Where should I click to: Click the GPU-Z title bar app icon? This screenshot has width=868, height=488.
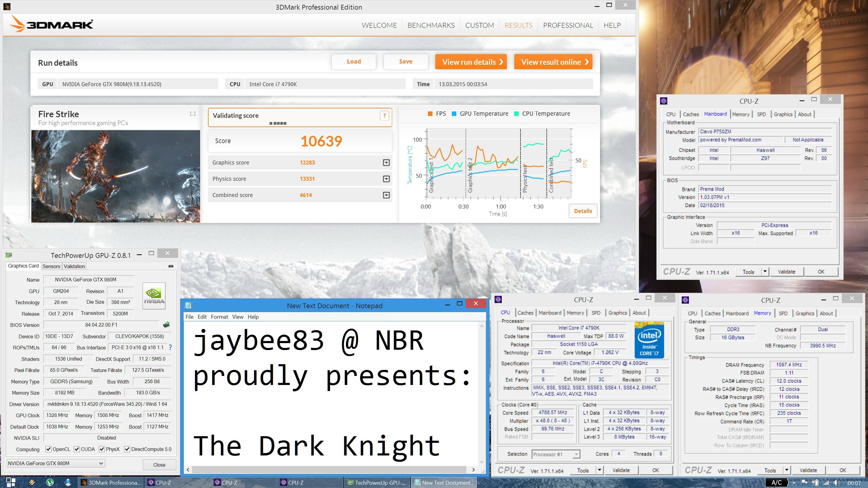9,255
